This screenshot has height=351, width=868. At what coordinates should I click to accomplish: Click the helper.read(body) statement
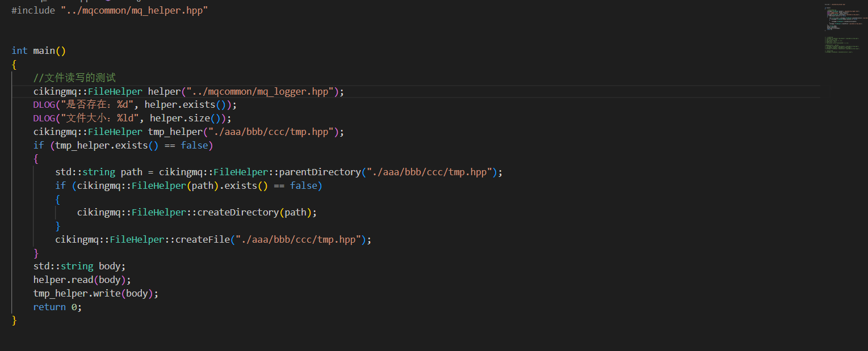point(82,280)
